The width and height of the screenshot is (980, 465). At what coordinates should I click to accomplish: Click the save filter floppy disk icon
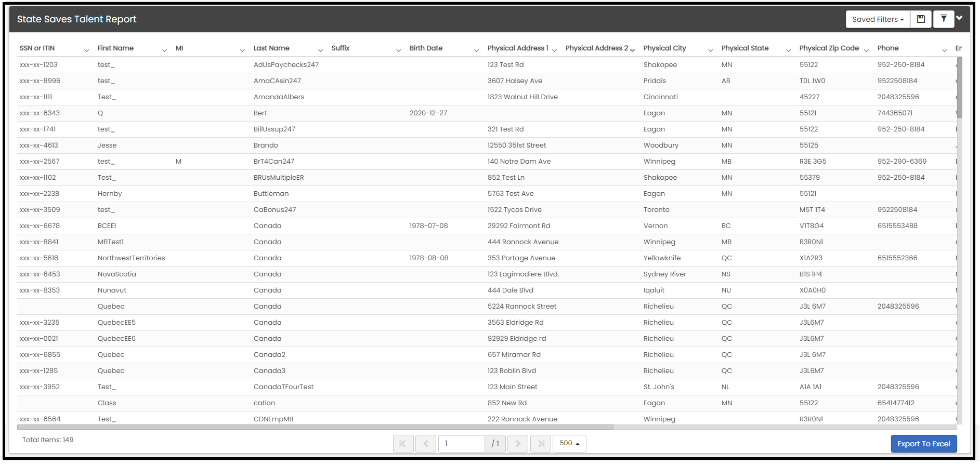tap(921, 19)
